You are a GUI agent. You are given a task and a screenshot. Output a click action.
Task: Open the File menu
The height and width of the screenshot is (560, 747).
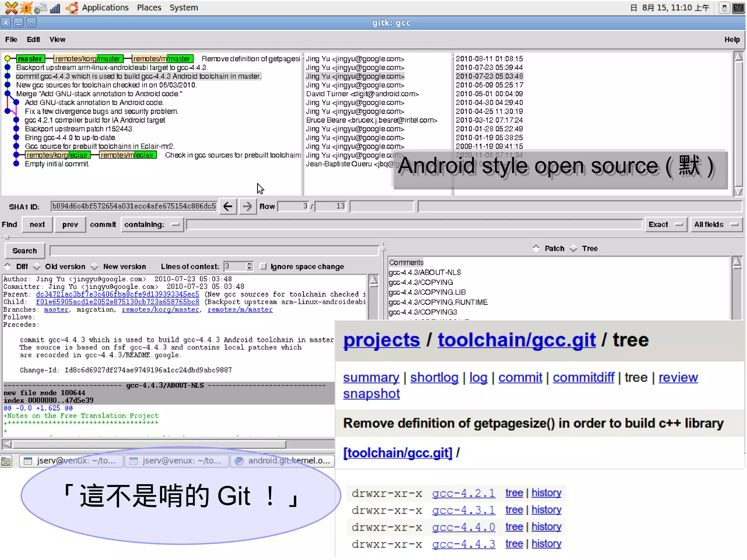tap(11, 39)
